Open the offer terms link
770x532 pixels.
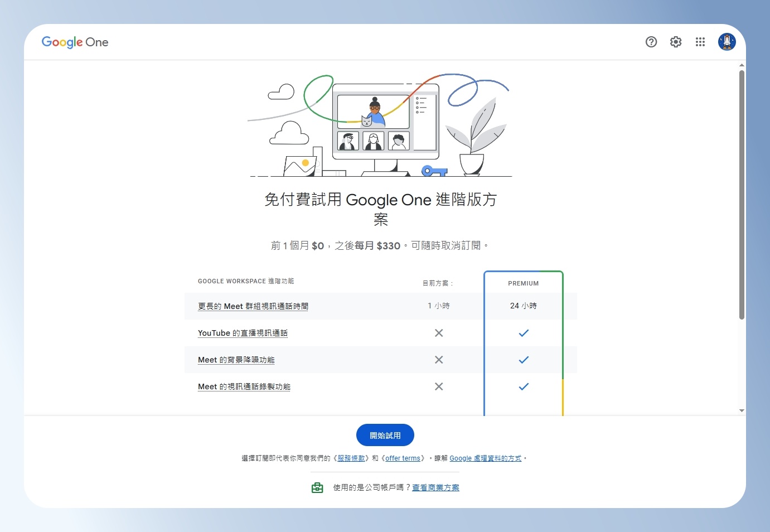(x=403, y=458)
